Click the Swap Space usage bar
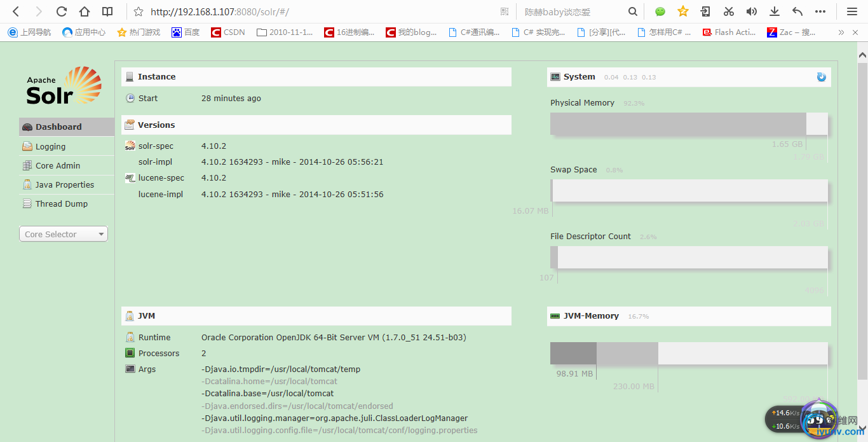The image size is (868, 442). (689, 191)
